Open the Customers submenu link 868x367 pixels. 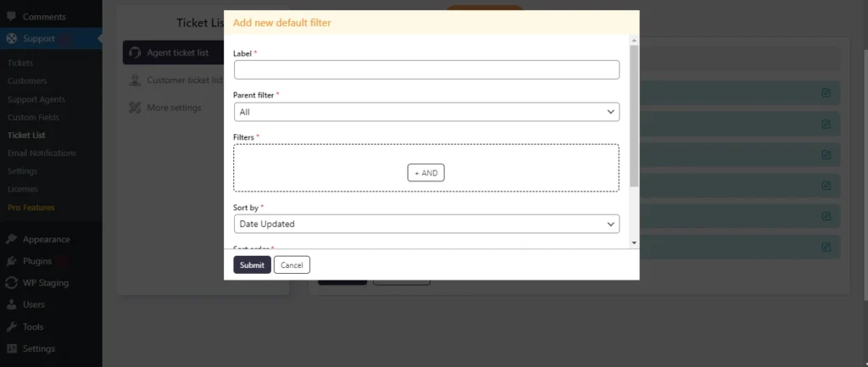pos(27,81)
